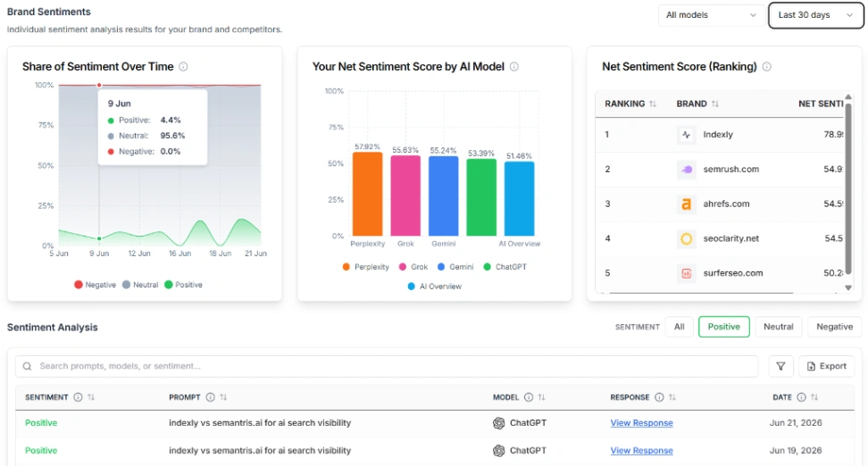The image size is (868, 466).
Task: Click seoclarity.net in the ranking table
Action: coord(731,238)
